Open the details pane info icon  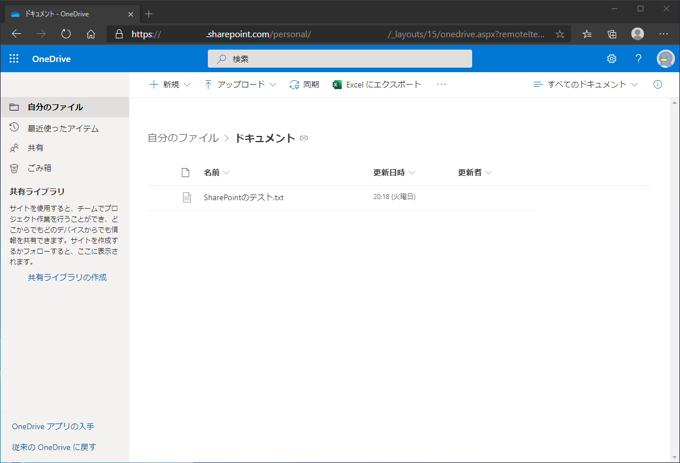[657, 85]
